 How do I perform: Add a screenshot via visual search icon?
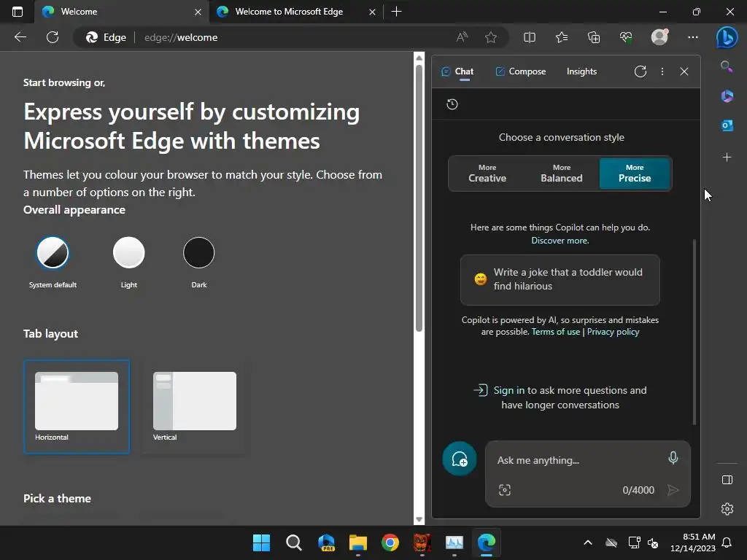(x=505, y=489)
